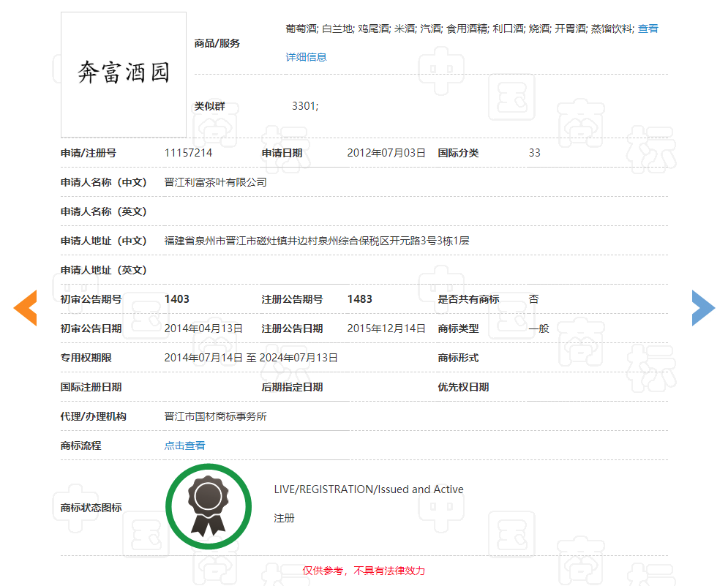
Task: Click the 商标流程 field label
Action: click(80, 446)
